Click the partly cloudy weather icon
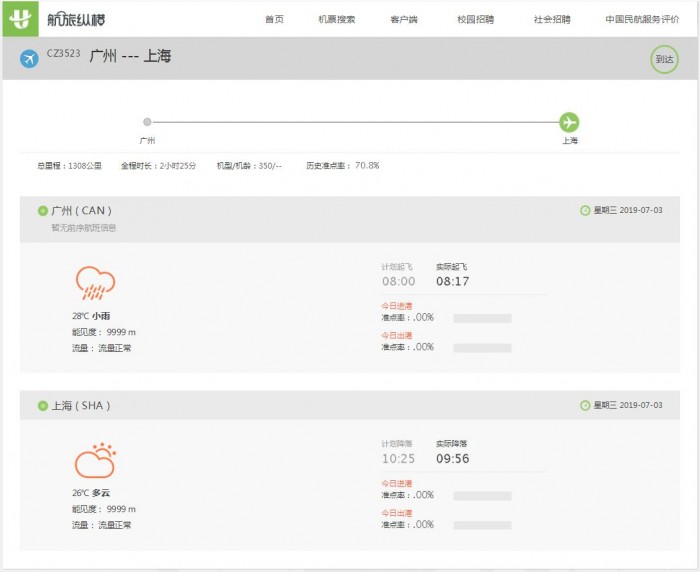 point(95,460)
